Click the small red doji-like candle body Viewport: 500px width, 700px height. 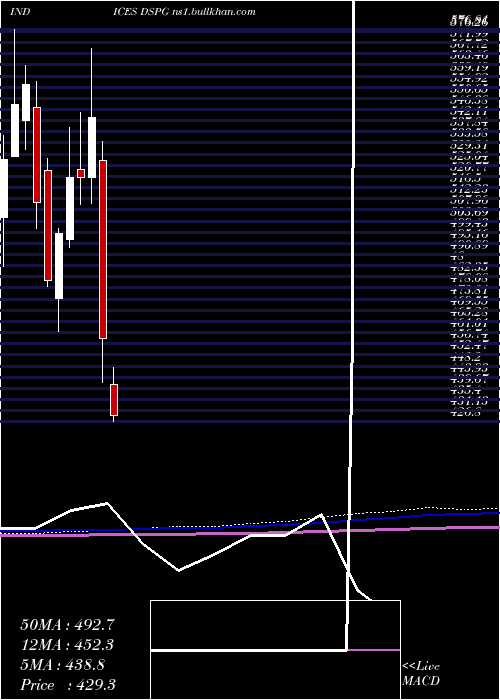pos(81,173)
